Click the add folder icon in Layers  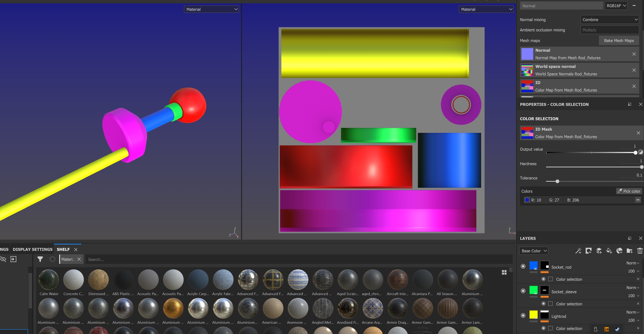click(x=630, y=251)
